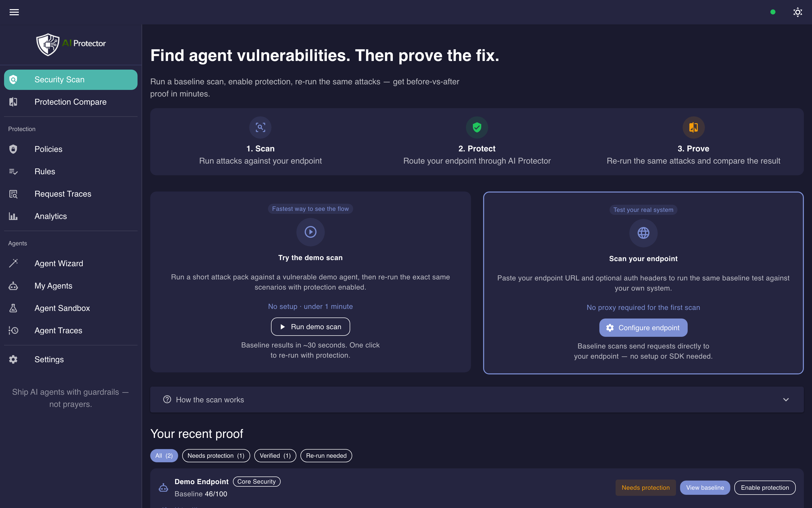Screen dimensions: 812x508
Task: Launch the Agent Wizard
Action: (x=71, y=263)
